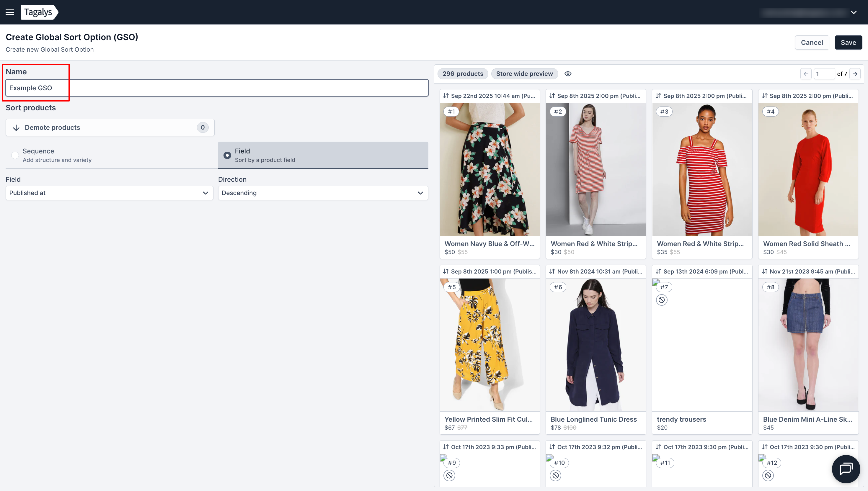Select the Sequence radio option
This screenshot has width=868, height=491.
coord(15,155)
